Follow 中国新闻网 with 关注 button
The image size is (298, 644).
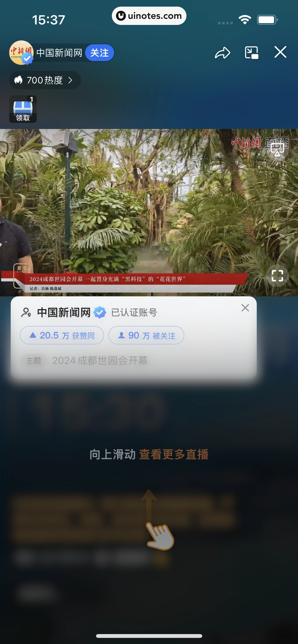tap(99, 53)
